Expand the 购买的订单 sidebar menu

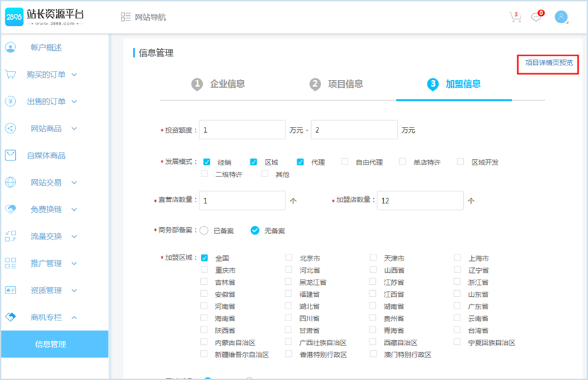pyautogui.click(x=74, y=75)
